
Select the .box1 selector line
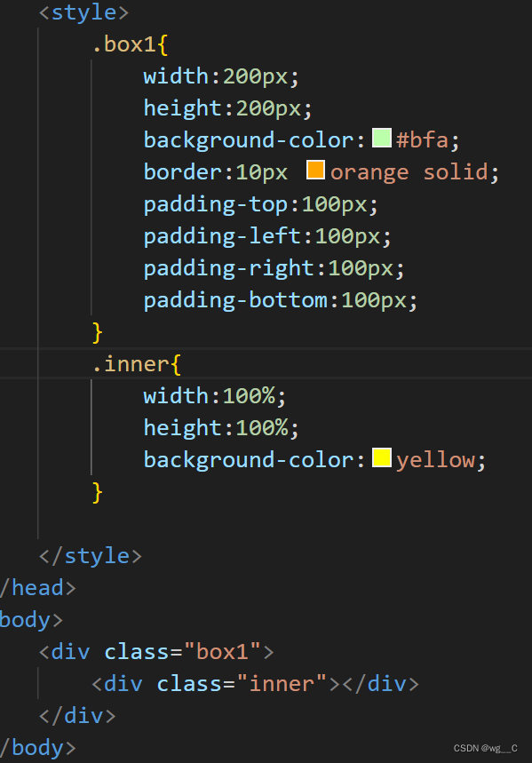click(x=130, y=44)
